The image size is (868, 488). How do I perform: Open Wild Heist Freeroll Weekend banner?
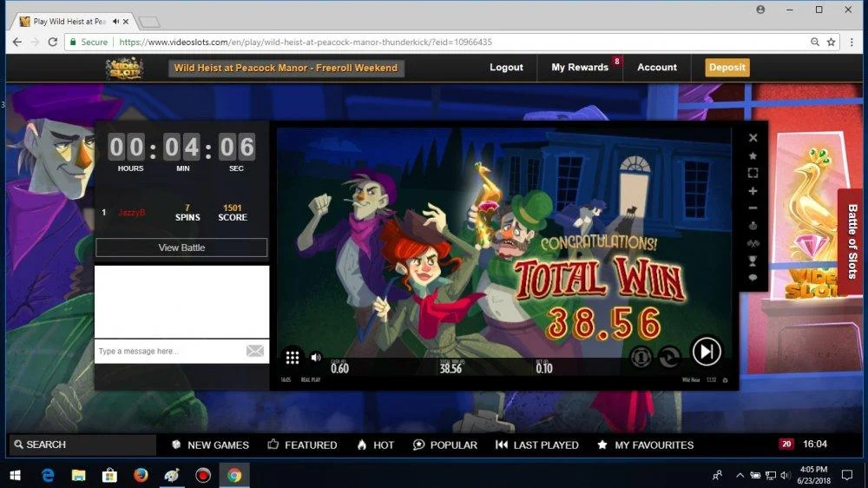tap(286, 68)
